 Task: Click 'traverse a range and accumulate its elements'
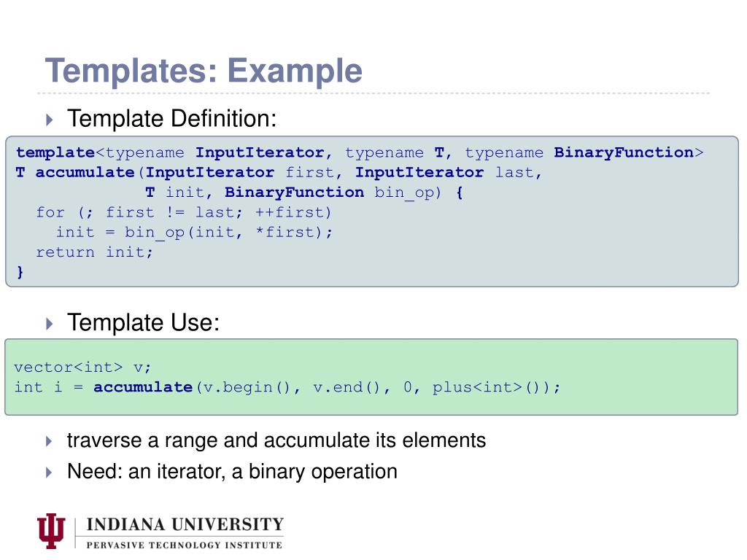coord(276,440)
